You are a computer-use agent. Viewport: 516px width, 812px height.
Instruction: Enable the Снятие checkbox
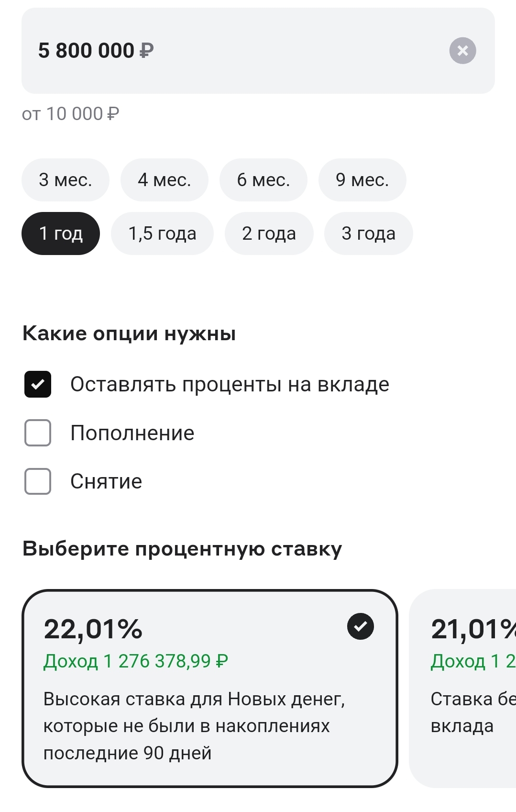pos(38,481)
